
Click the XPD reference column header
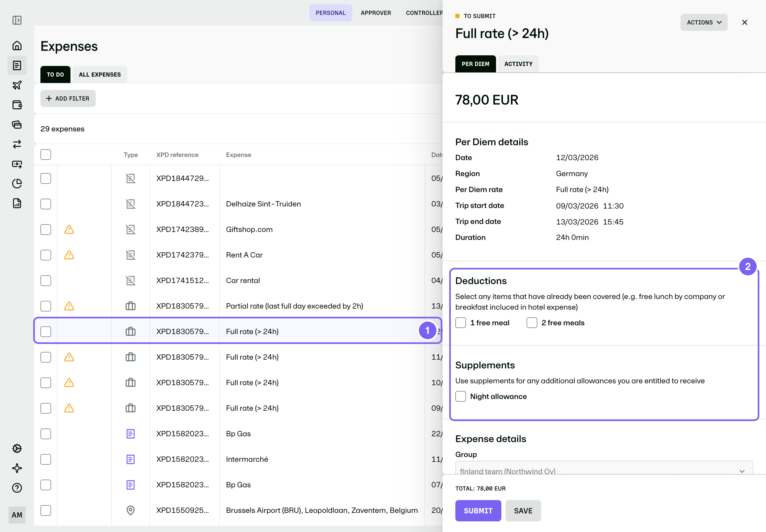[177, 155]
